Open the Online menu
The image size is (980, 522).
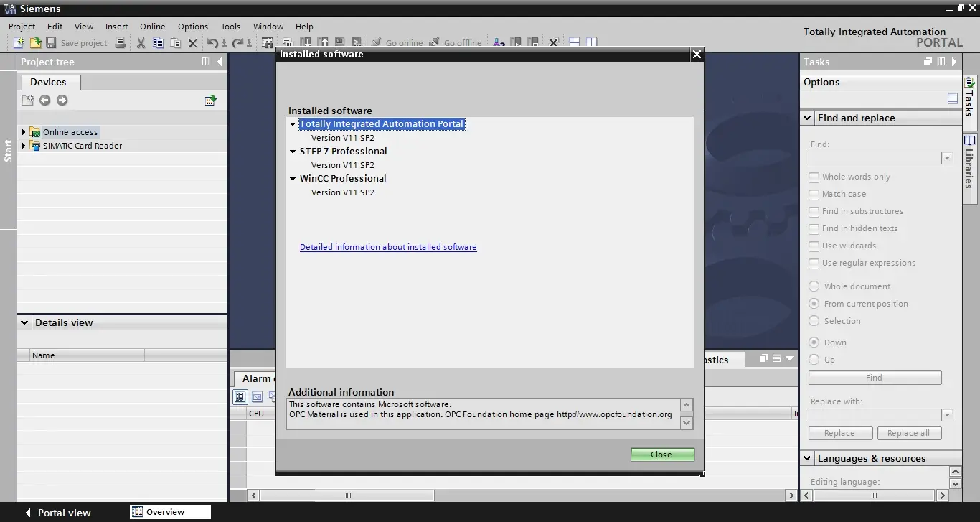pyautogui.click(x=152, y=27)
